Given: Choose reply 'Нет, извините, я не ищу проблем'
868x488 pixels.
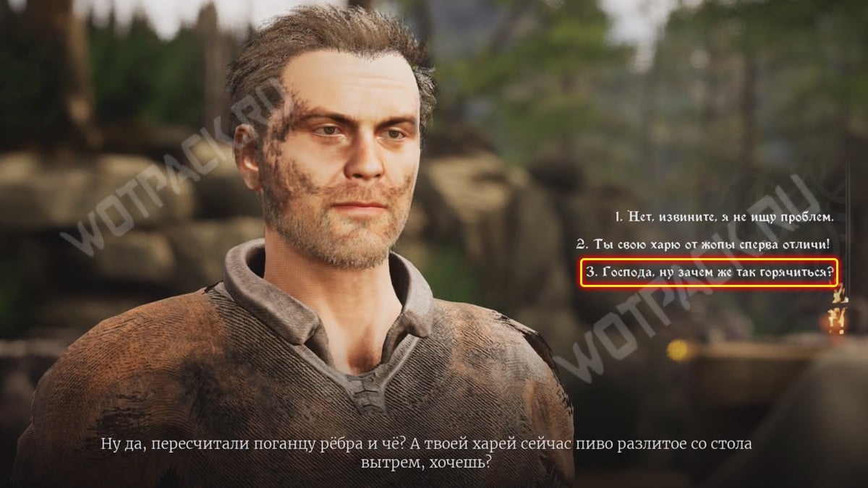Looking at the screenshot, I should pos(725,217).
